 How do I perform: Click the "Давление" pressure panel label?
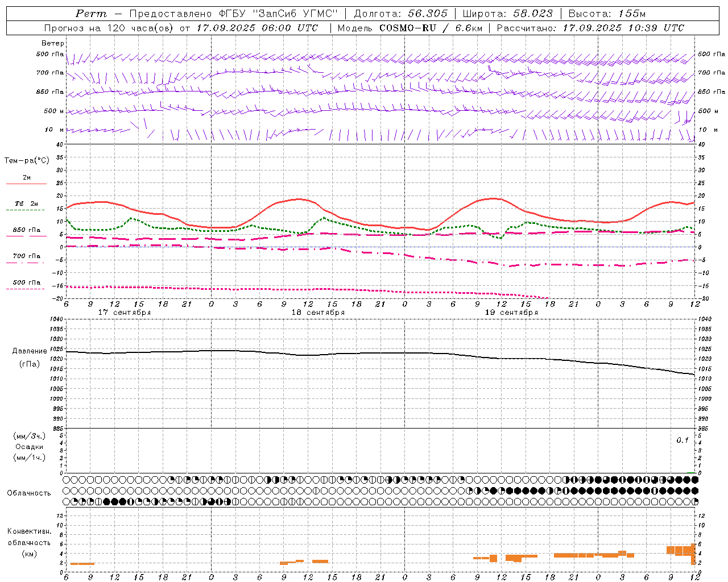click(30, 351)
